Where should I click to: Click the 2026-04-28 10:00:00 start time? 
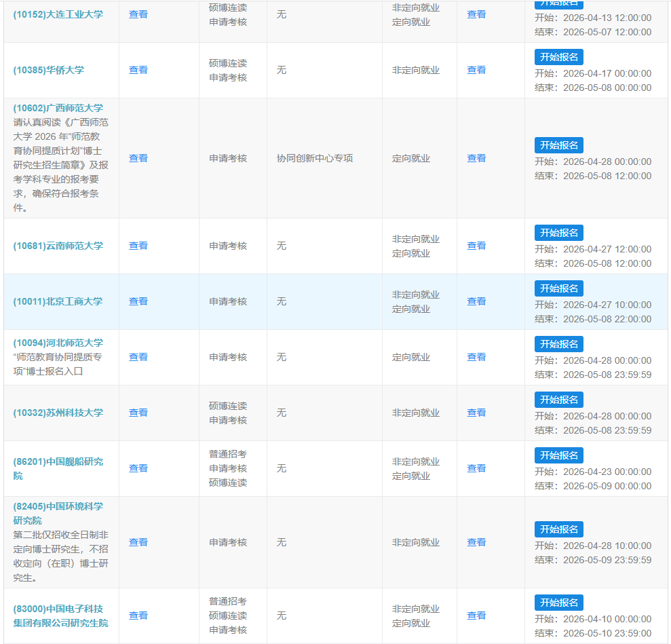click(x=607, y=546)
